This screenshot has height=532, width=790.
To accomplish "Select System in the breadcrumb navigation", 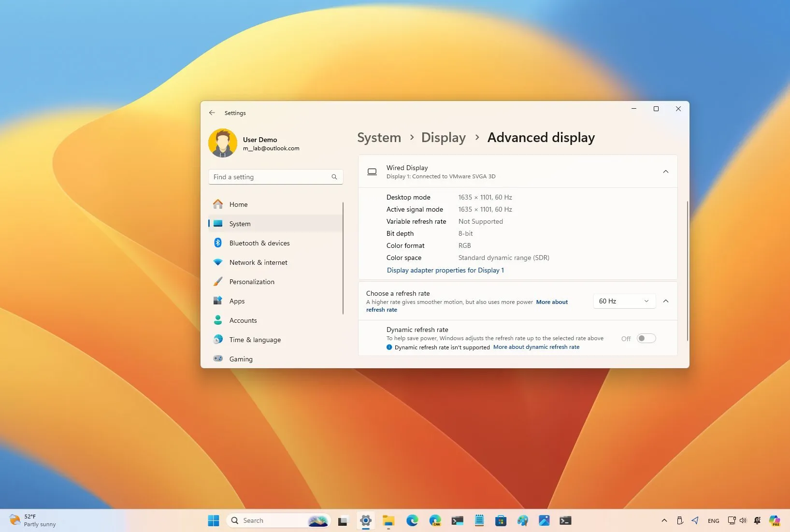I will (379, 137).
